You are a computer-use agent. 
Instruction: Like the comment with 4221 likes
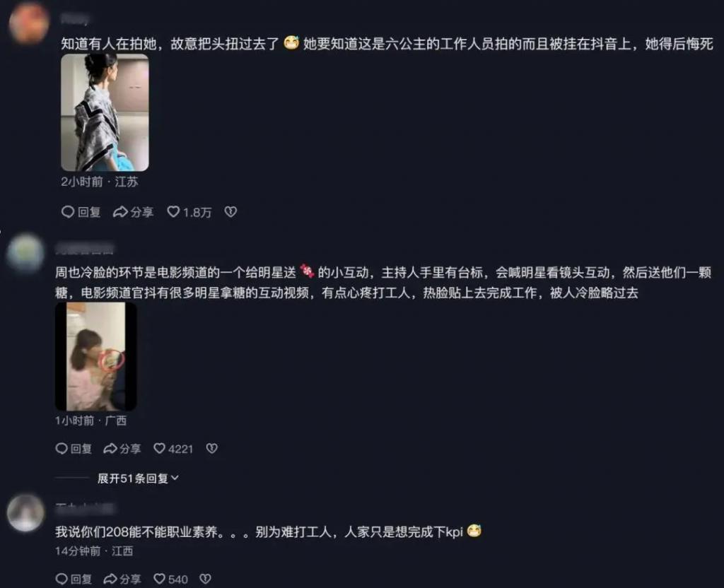pos(173,449)
